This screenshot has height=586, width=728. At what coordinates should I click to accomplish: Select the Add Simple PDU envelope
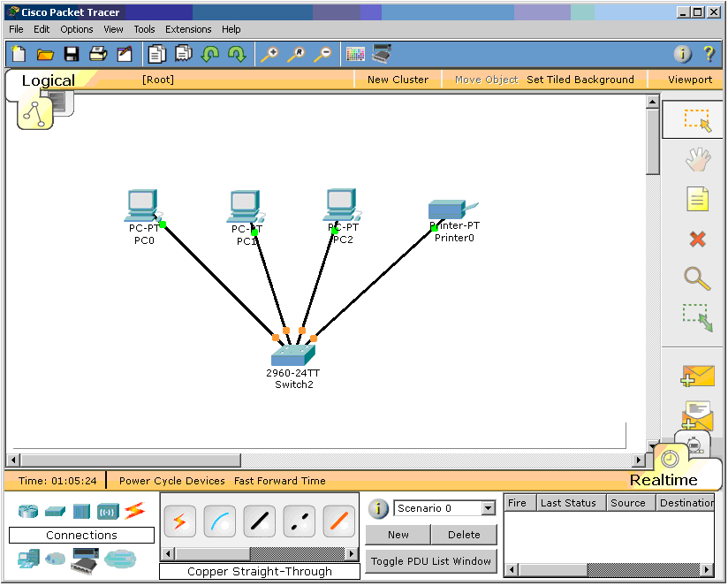point(697,376)
